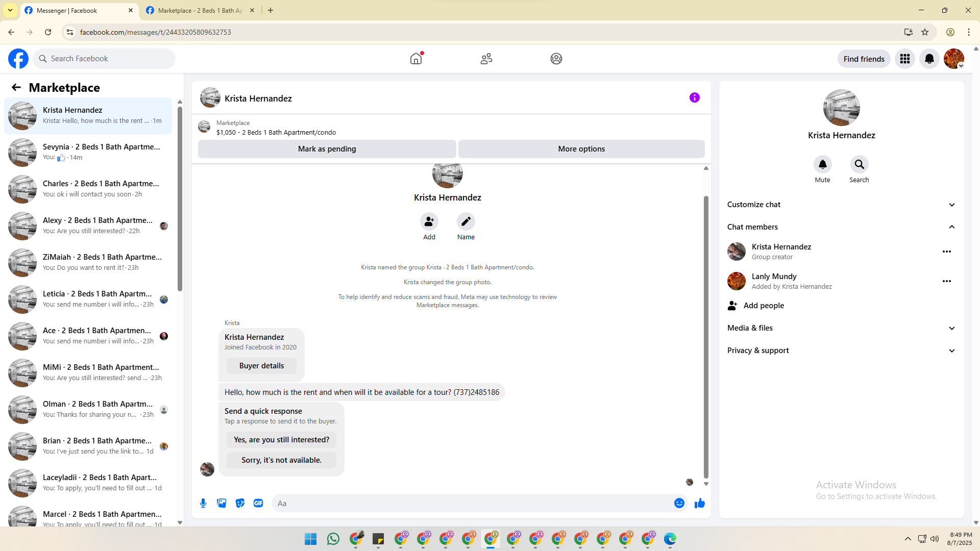Go back from Marketplace chats list

pos(16,88)
